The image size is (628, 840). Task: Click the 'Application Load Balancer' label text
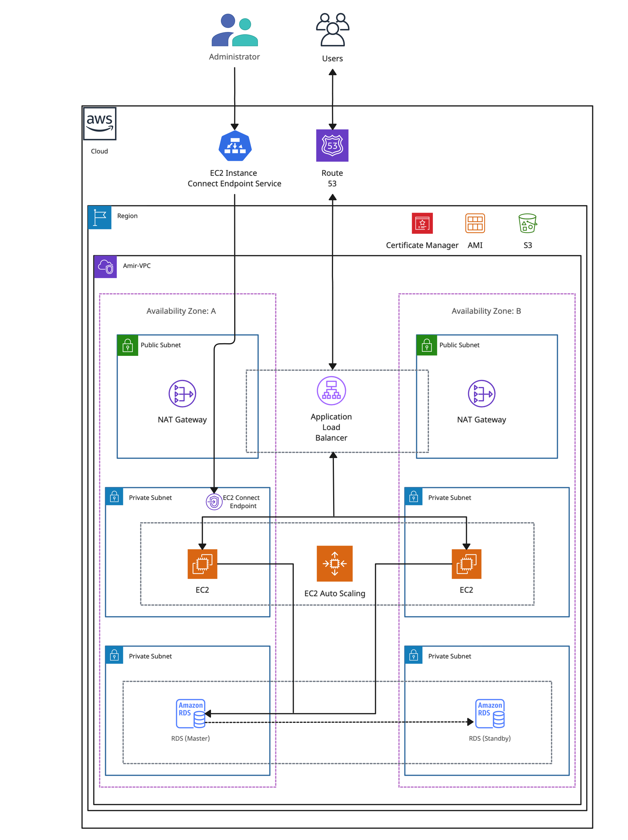tap(331, 427)
